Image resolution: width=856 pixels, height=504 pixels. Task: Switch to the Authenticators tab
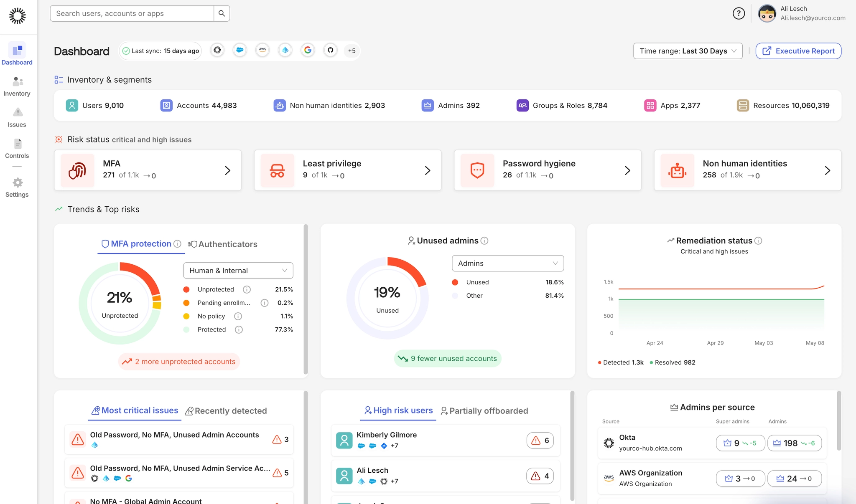point(223,244)
